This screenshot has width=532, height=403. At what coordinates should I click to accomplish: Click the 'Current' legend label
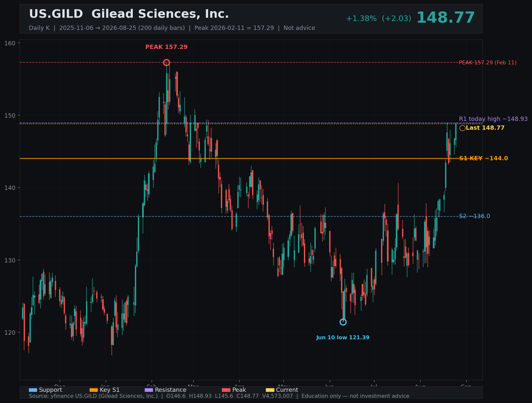(287, 390)
